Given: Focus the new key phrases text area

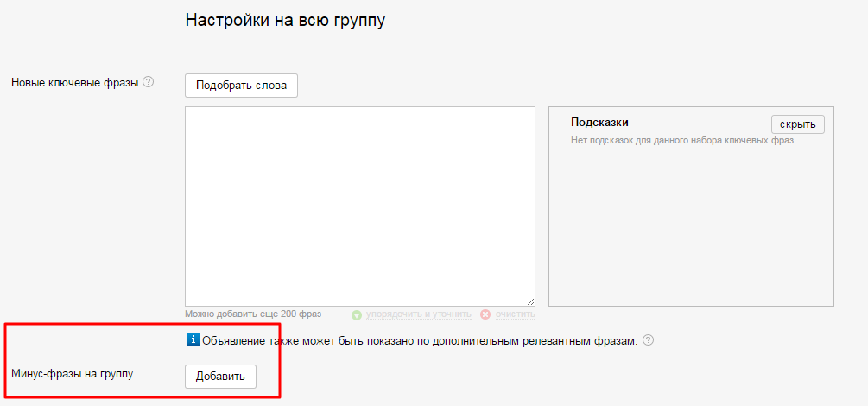Looking at the screenshot, I should click(x=359, y=206).
